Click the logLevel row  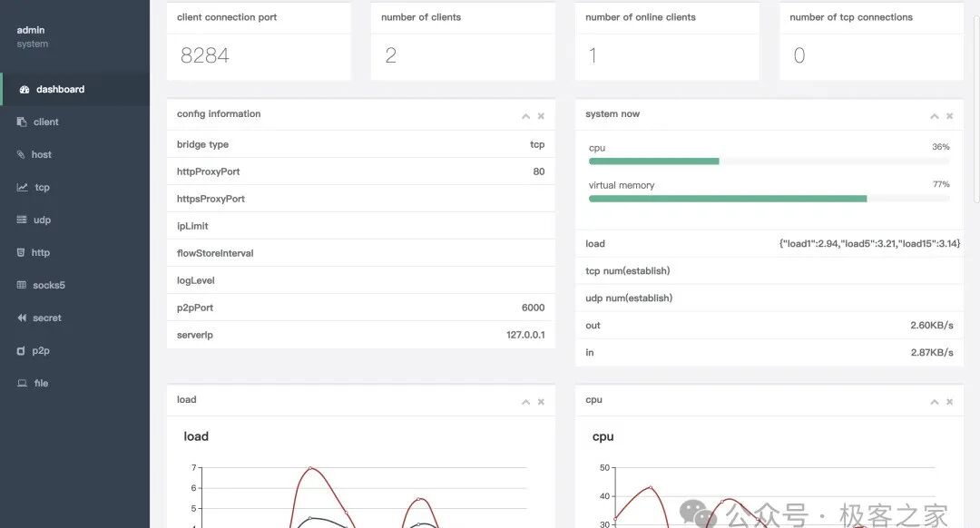point(360,280)
